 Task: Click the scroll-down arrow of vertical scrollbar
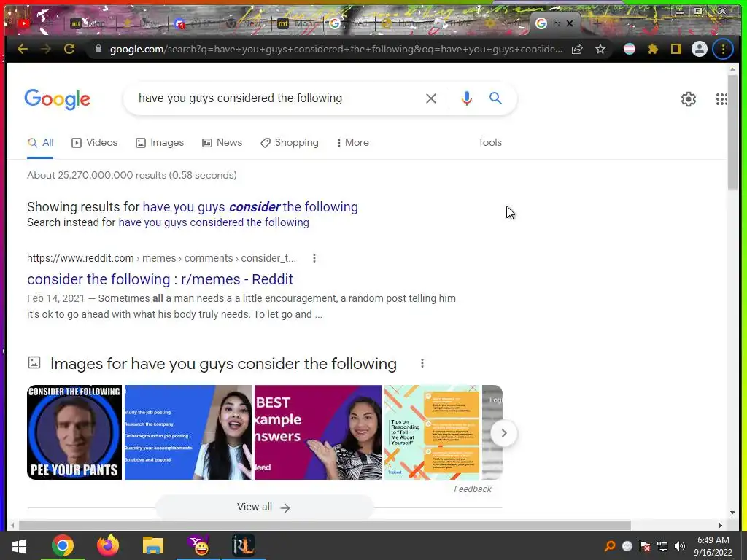pyautogui.click(x=732, y=513)
